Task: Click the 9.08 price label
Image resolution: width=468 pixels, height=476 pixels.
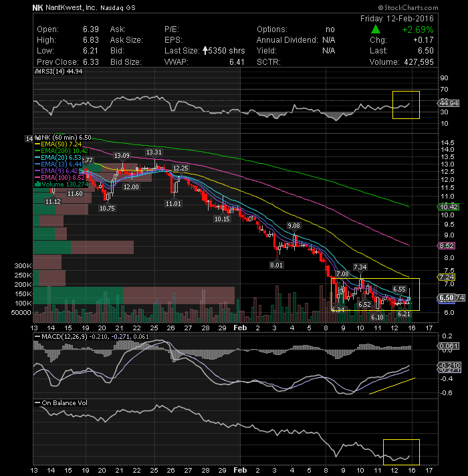Action: coord(294,225)
